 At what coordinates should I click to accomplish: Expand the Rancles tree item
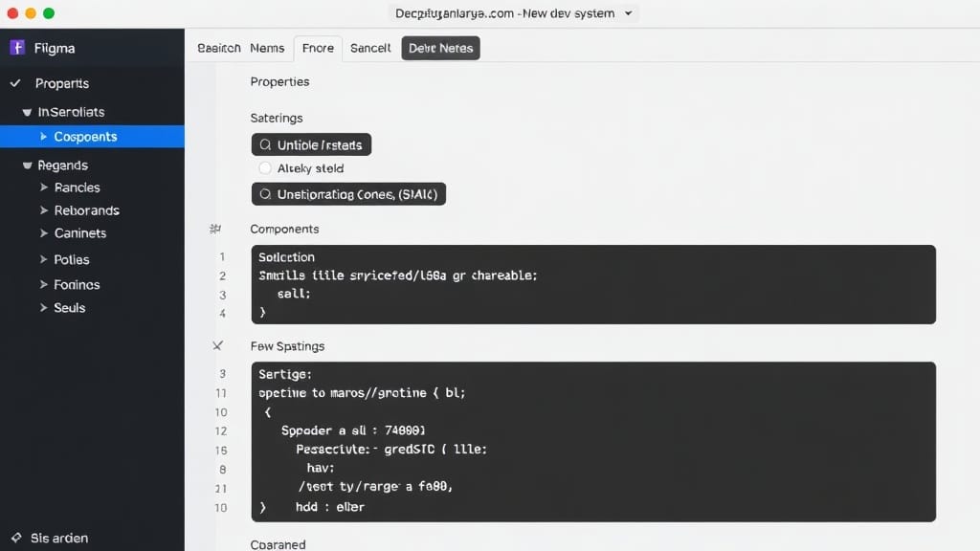pos(44,187)
